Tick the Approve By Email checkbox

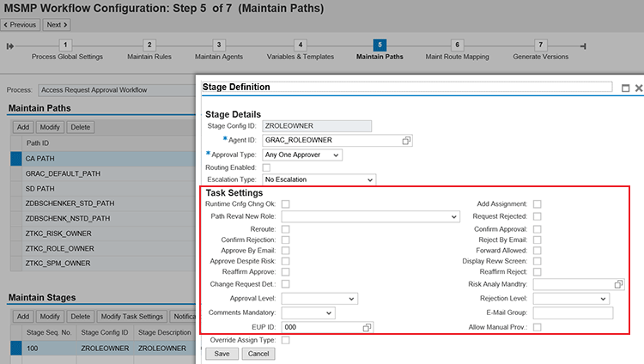(285, 250)
